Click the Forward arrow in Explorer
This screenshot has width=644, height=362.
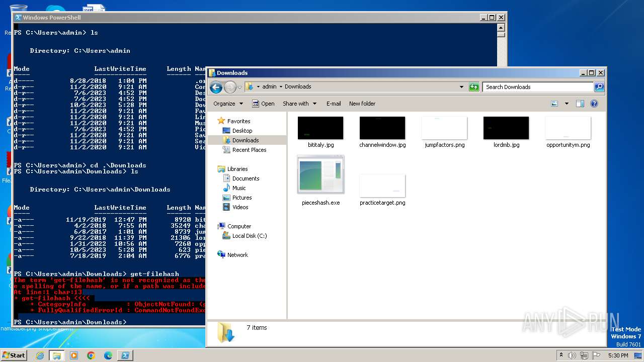pos(230,87)
